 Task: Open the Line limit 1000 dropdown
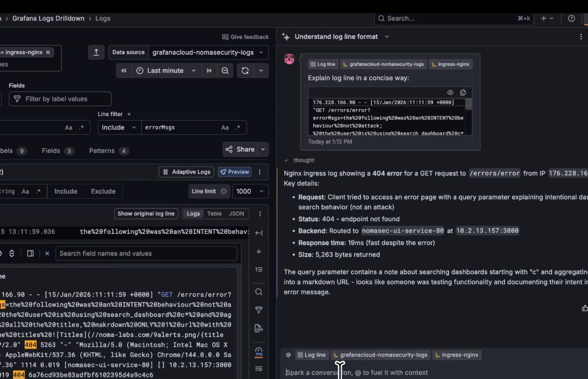(250, 191)
